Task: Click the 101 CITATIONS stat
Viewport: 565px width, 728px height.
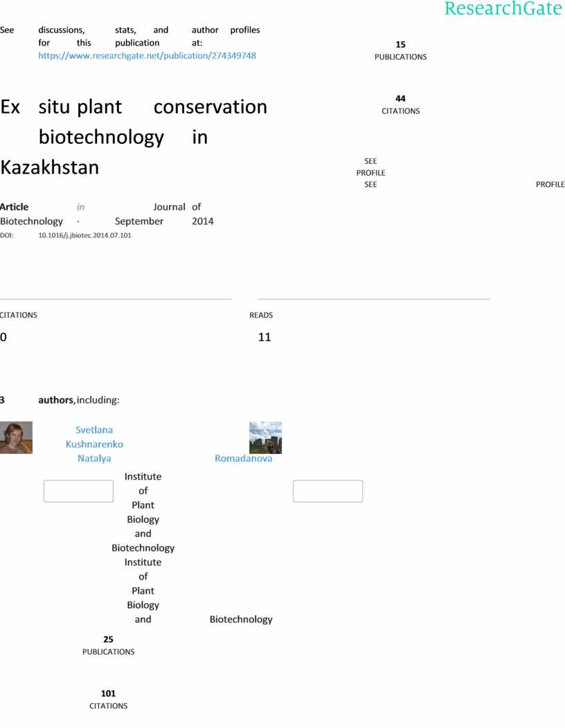Action: point(108,700)
